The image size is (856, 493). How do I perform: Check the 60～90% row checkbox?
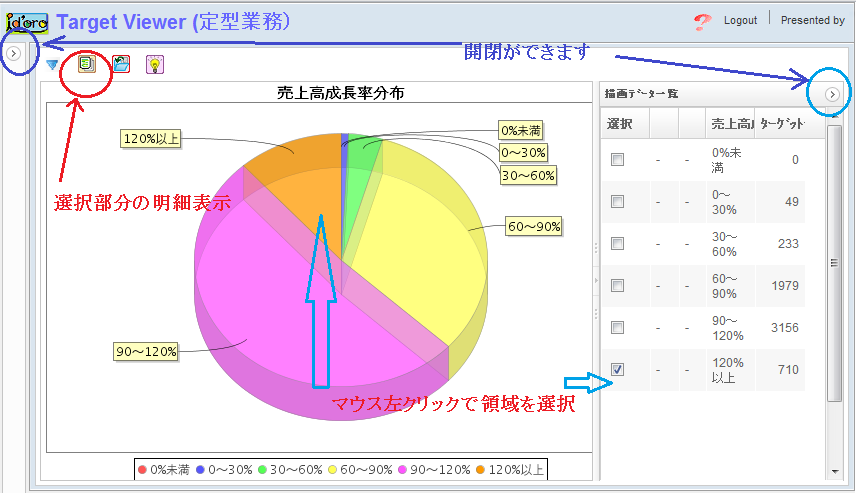coord(617,286)
